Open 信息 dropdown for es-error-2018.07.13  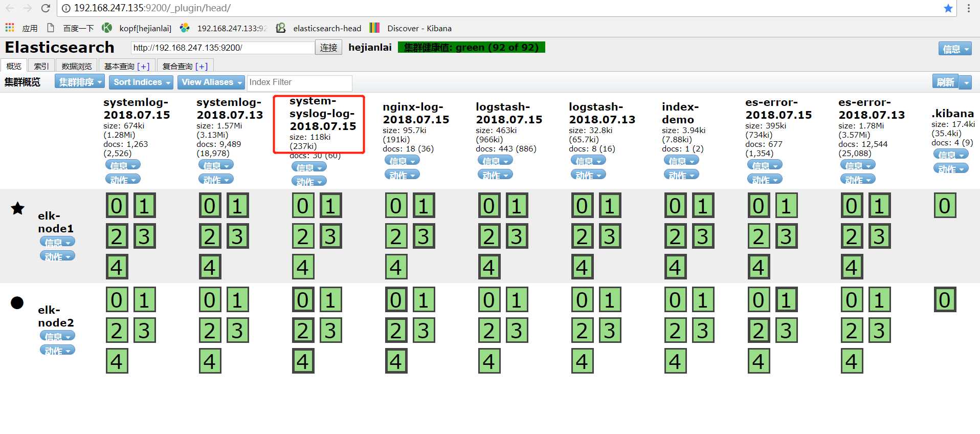coord(858,165)
